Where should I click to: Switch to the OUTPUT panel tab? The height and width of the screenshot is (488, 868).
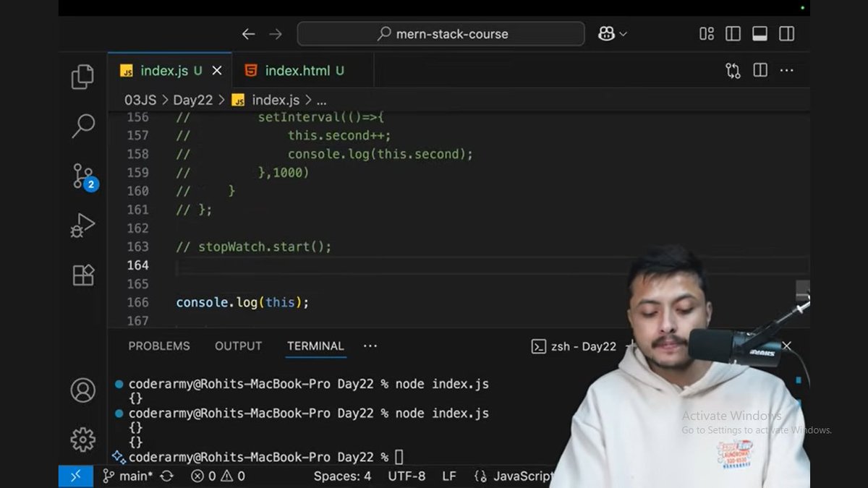[x=238, y=346]
